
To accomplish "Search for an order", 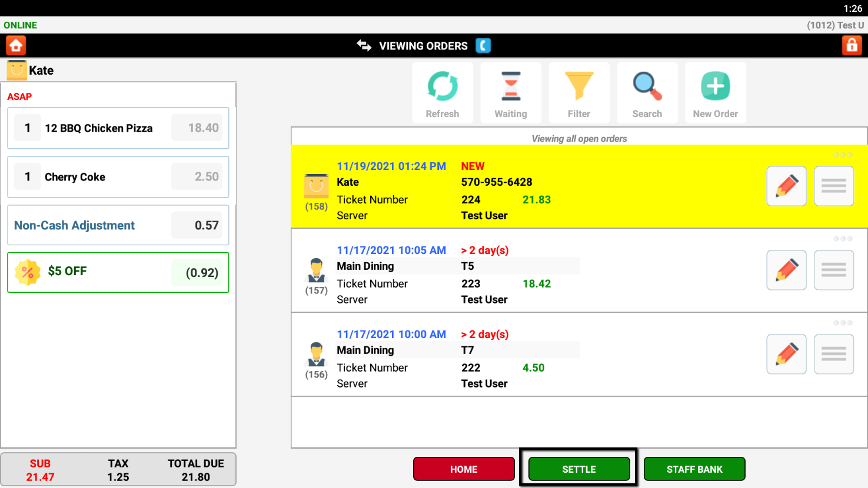I will pyautogui.click(x=647, y=93).
